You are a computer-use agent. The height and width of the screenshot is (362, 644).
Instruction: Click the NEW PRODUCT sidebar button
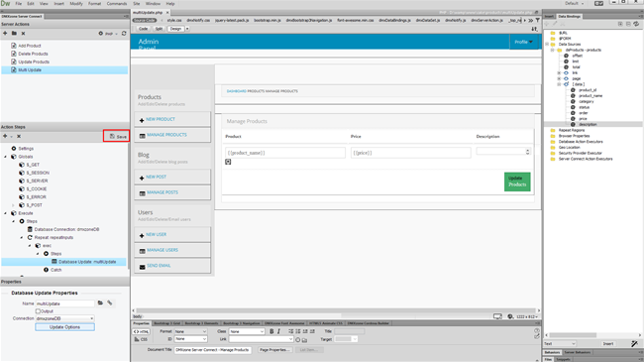click(x=172, y=119)
